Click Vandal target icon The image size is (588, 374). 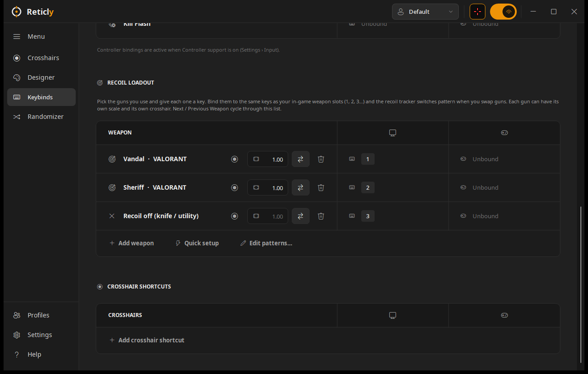(112, 159)
